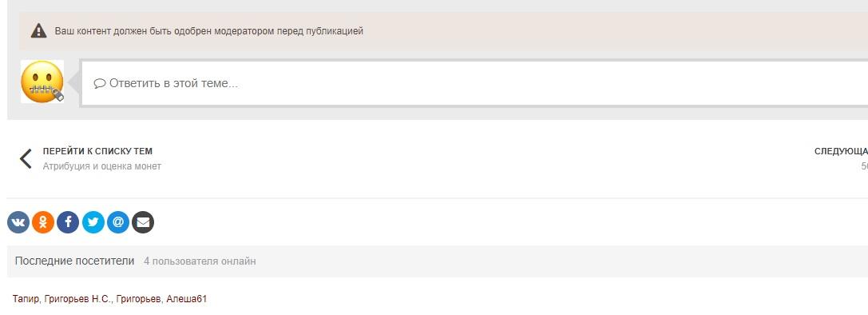The height and width of the screenshot is (315, 868).
Task: Click '4 пользователя онлайн' label
Action: (x=200, y=261)
